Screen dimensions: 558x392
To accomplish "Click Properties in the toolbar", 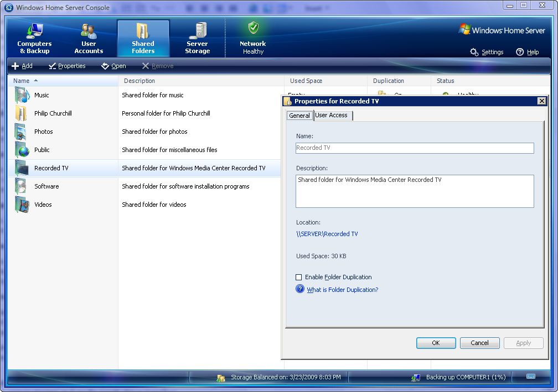I will [67, 66].
